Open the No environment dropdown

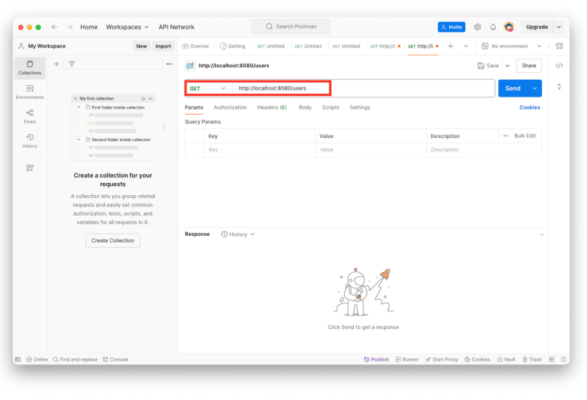click(x=511, y=46)
